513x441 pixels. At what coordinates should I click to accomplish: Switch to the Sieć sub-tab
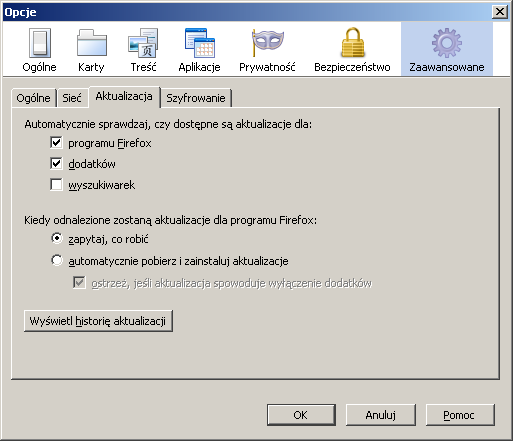[72, 98]
